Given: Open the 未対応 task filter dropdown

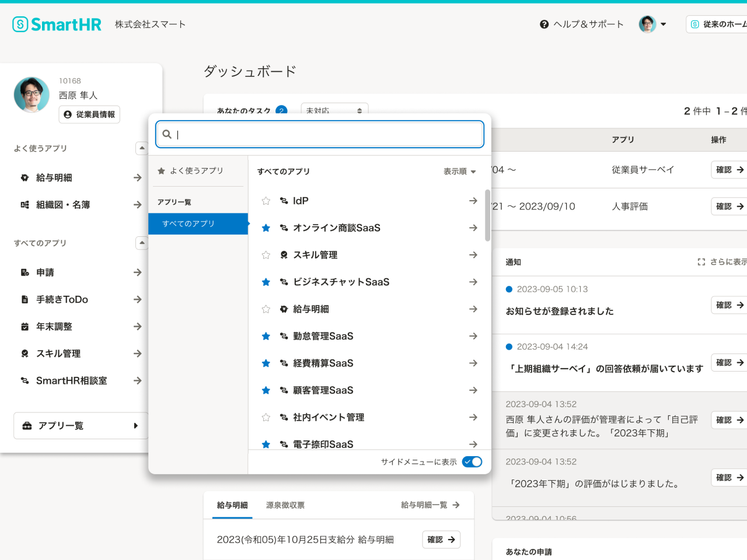Looking at the screenshot, I should (334, 110).
